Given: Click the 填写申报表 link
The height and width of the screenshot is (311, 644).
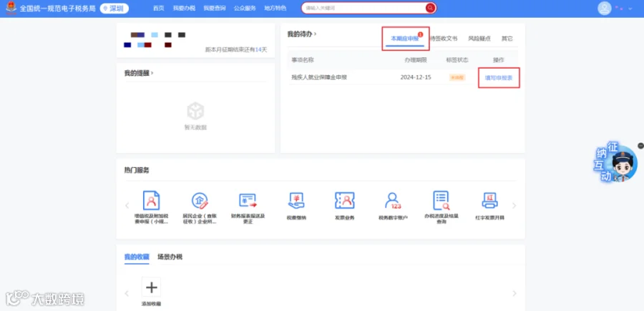Looking at the screenshot, I should coord(499,77).
